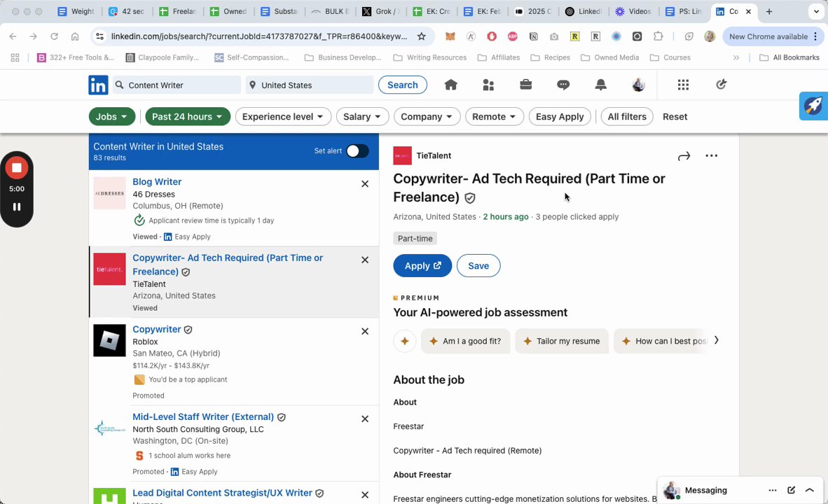The image size is (828, 504).
Task: Open the Salary filter dropdown
Action: (362, 117)
